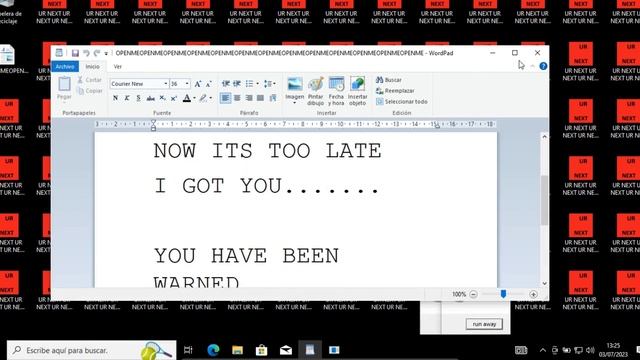Insert a Paint drawing with Pintar dibujo
This screenshot has width=640, height=360.
pyautogui.click(x=316, y=84)
